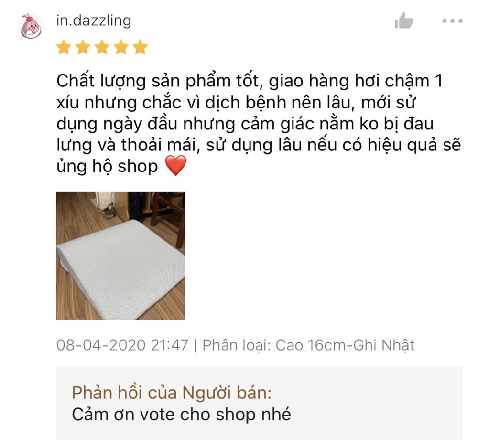Click the 'ủng hộ shop' text
Screen dimensions: 478x448
(x=107, y=167)
